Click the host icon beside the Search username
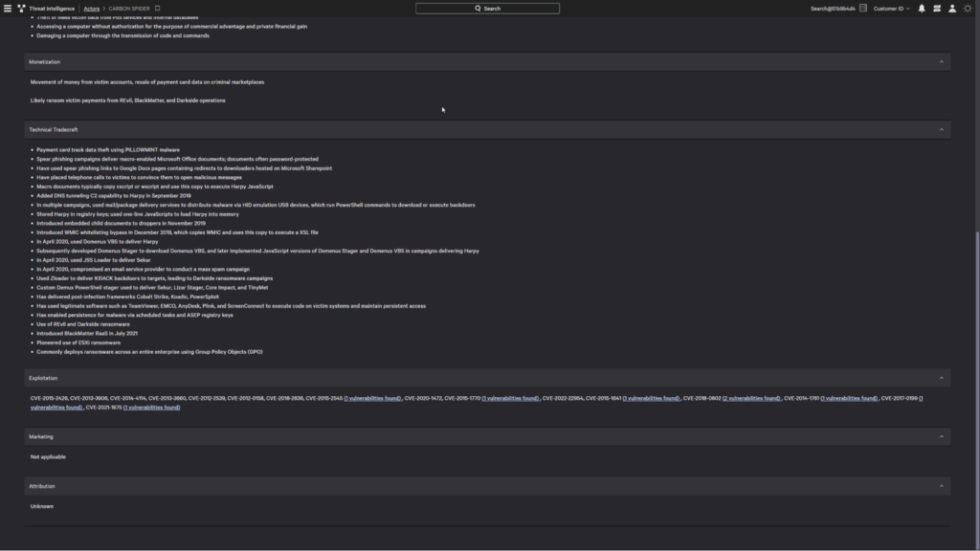This screenshot has width=980, height=551. (863, 9)
